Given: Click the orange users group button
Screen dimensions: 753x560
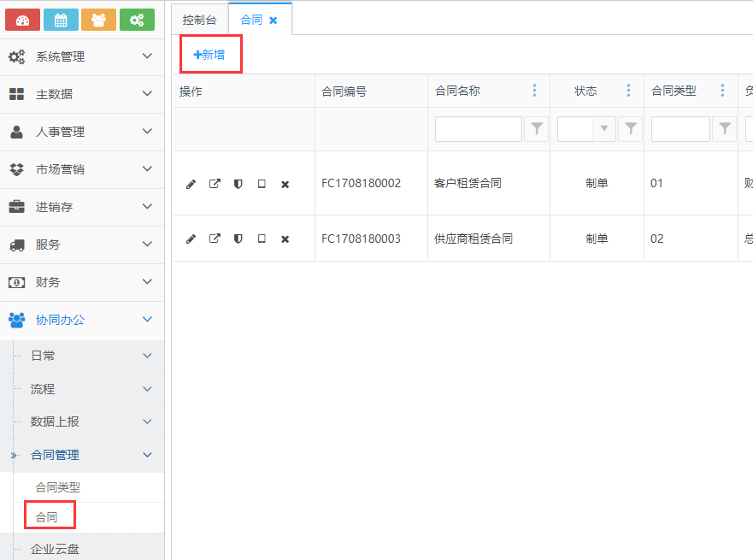Looking at the screenshot, I should click(98, 20).
